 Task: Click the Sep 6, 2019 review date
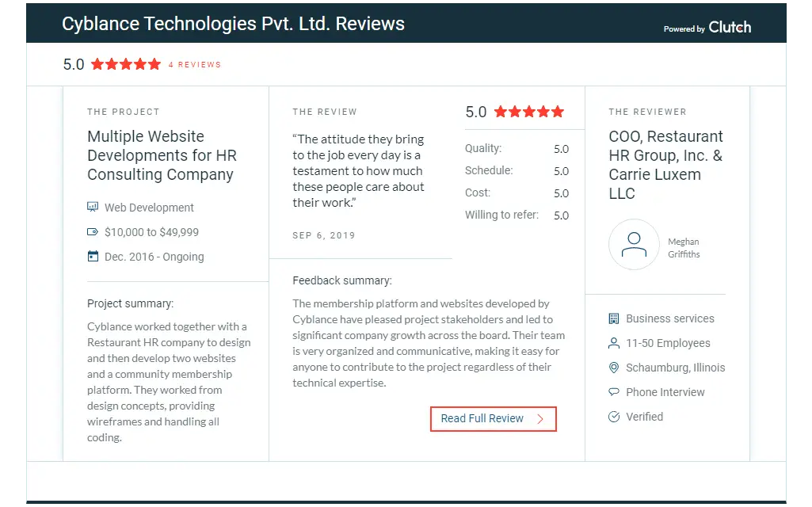(324, 235)
